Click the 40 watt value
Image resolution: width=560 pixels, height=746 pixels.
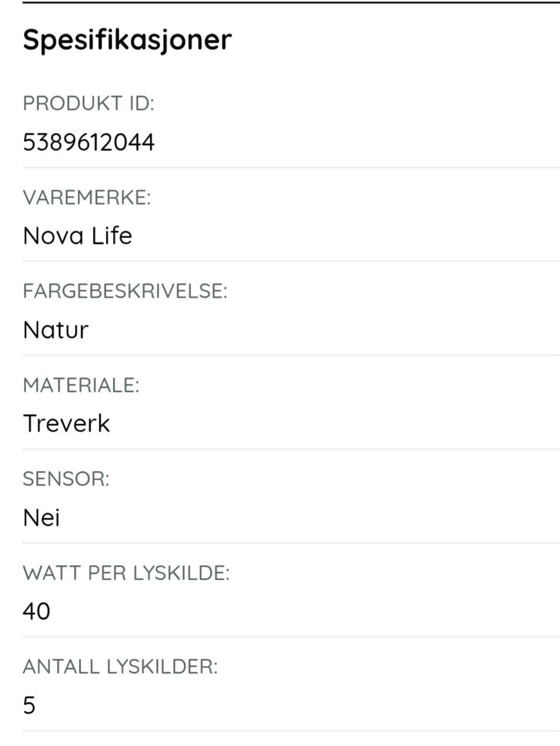pyautogui.click(x=36, y=611)
